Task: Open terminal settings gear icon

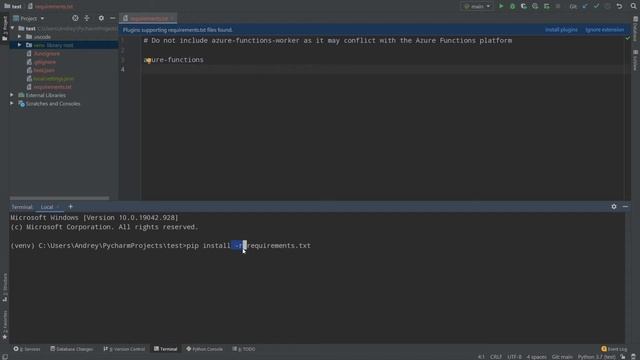Action: [x=614, y=207]
